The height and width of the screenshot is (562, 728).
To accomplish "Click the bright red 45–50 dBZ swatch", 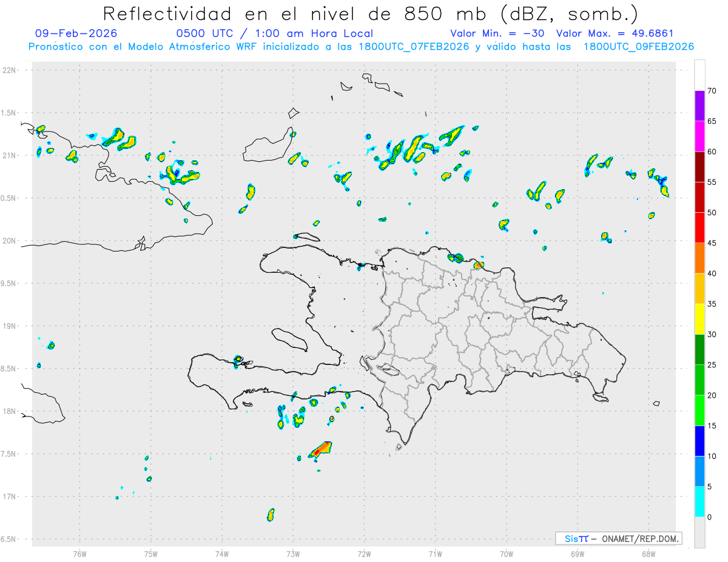I will point(699,227).
